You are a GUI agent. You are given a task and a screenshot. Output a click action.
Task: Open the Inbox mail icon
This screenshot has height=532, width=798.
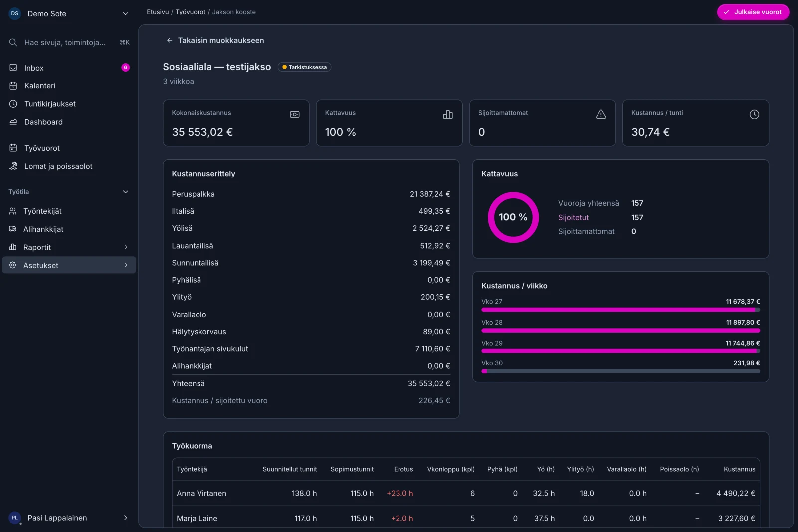pos(13,68)
